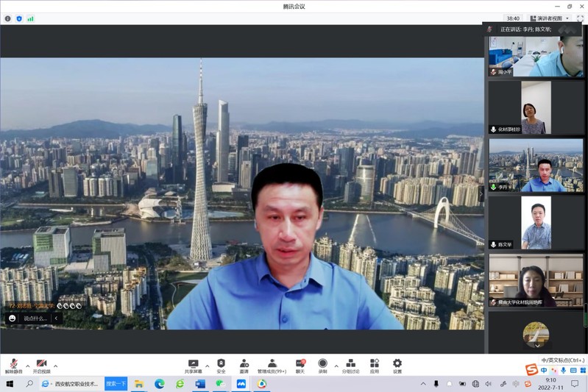Select 陈文笔 participant video thumbnail

536,223
